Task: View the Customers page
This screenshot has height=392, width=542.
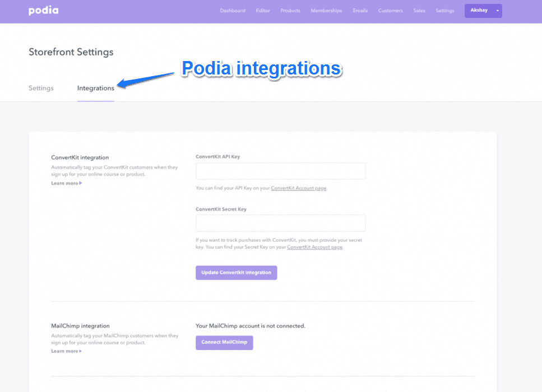Action: 390,11
